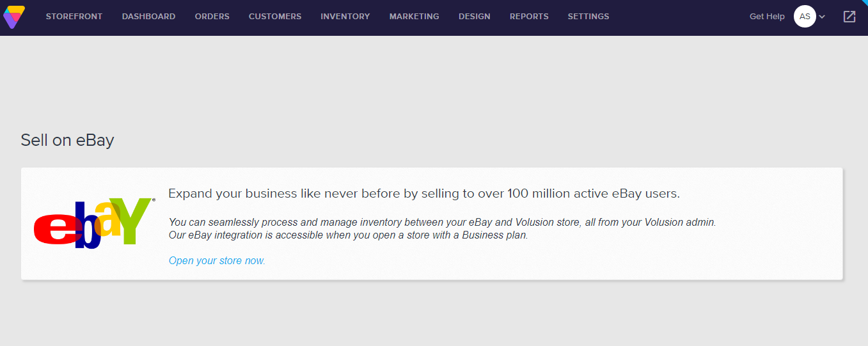
Task: Open the Settings menu
Action: tap(588, 17)
